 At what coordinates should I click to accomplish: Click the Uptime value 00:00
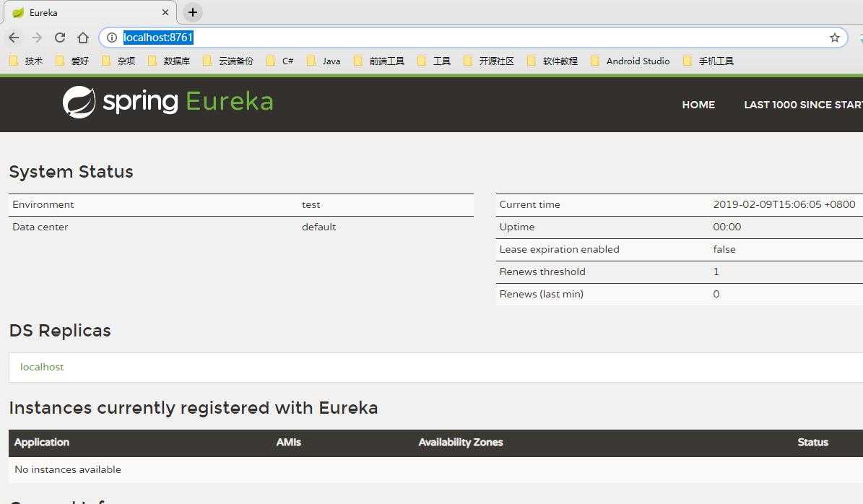tap(727, 227)
